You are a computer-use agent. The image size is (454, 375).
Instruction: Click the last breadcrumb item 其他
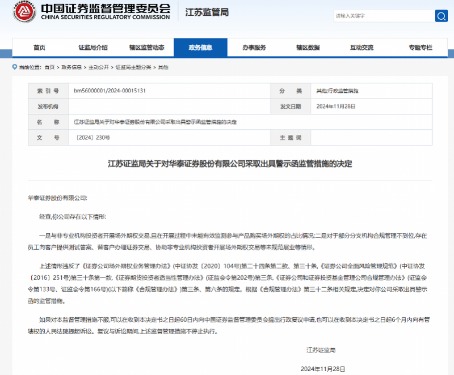tap(163, 67)
